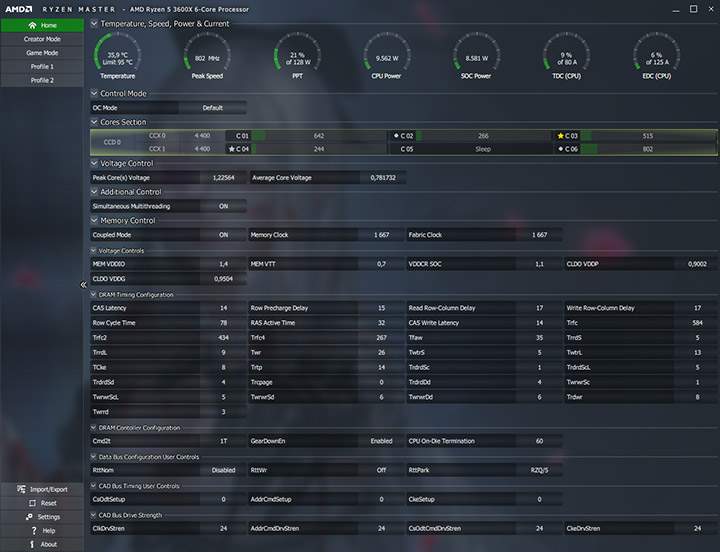Viewport: 720px width, 552px height.
Task: Collapse the Control Mode section
Action: [94, 93]
